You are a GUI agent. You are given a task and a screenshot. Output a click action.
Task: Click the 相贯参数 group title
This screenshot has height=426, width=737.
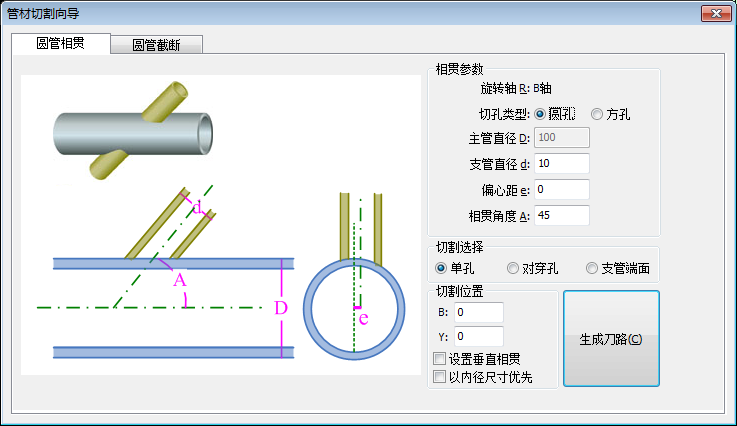[x=459, y=69]
